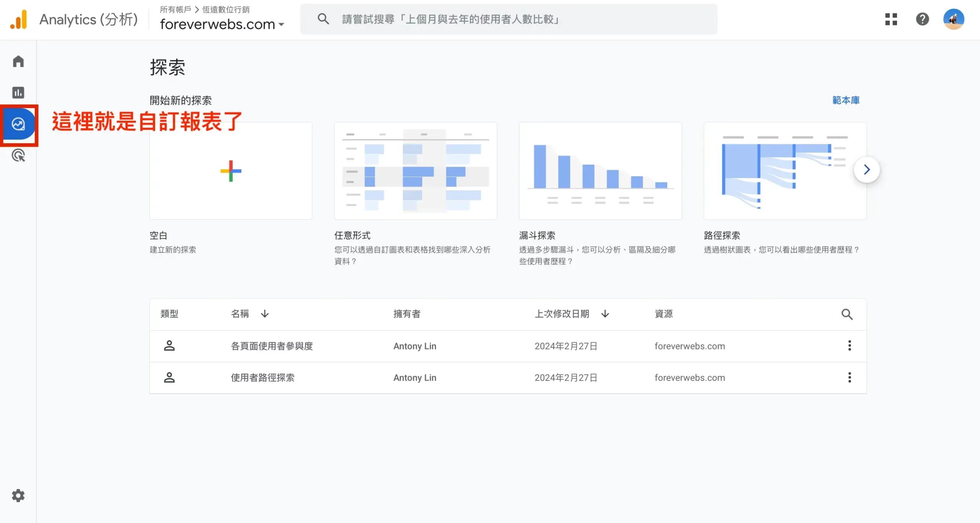Open the 各頁面使用者參與度 exploration

point(272,346)
